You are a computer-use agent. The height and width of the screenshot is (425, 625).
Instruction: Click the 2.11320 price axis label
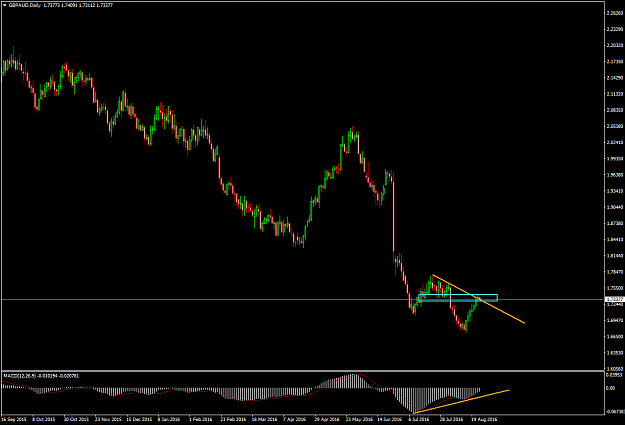click(x=615, y=94)
